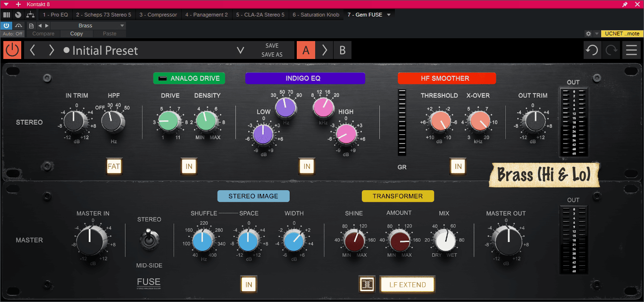Switch to the 3 - Compressor tab

tap(158, 15)
